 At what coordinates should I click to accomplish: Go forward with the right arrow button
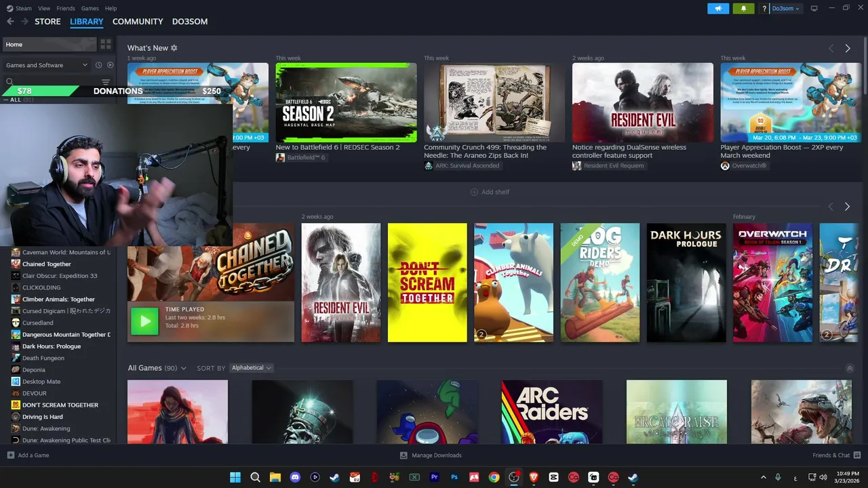coord(24,22)
